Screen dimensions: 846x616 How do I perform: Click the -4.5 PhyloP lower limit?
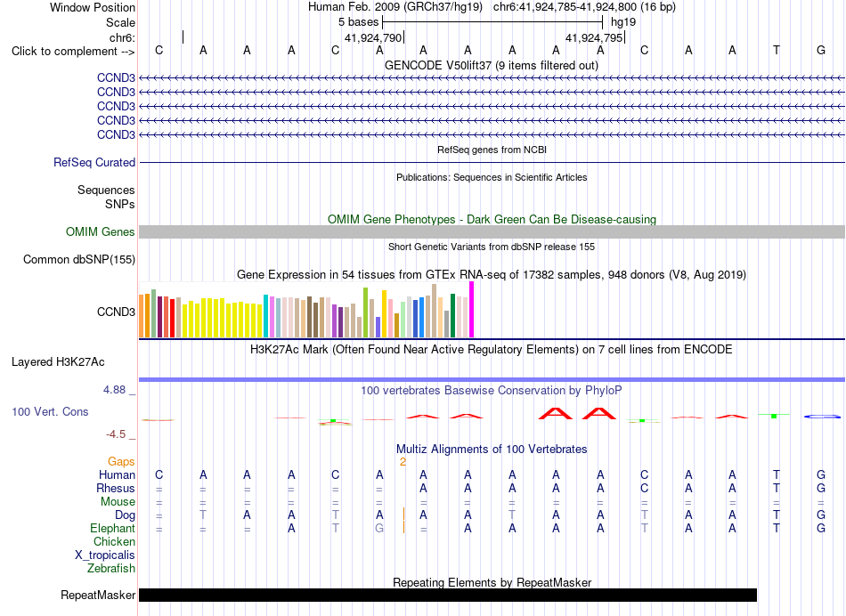(116, 434)
